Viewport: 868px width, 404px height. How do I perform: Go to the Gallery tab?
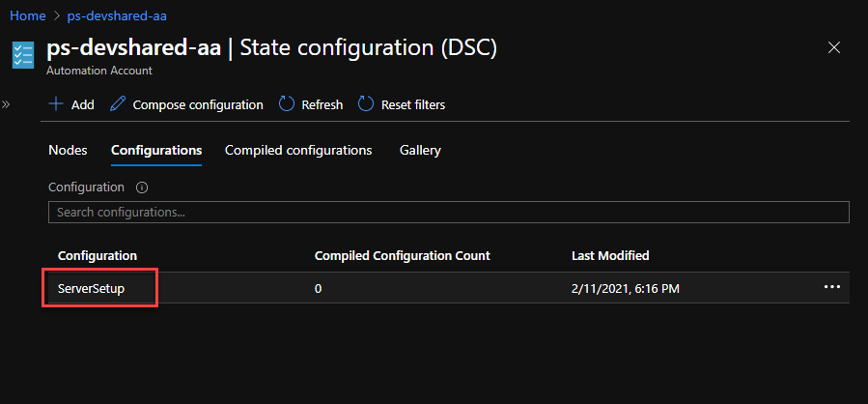pyautogui.click(x=420, y=150)
